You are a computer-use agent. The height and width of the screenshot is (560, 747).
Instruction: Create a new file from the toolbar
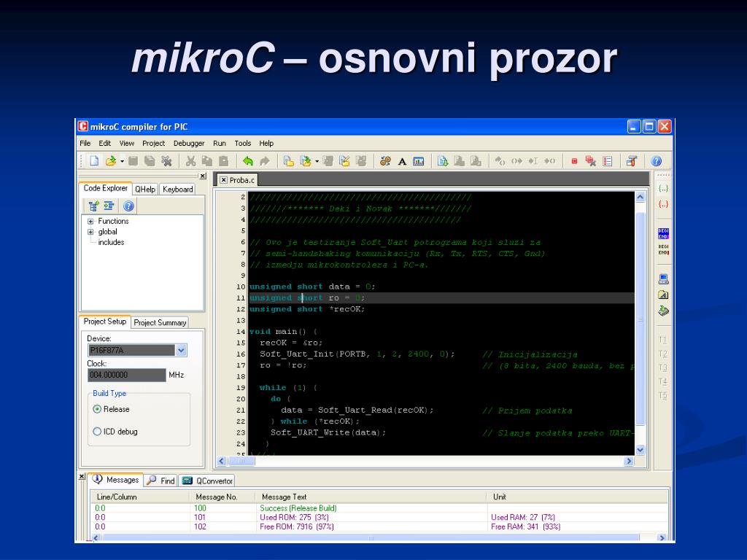click(x=94, y=161)
